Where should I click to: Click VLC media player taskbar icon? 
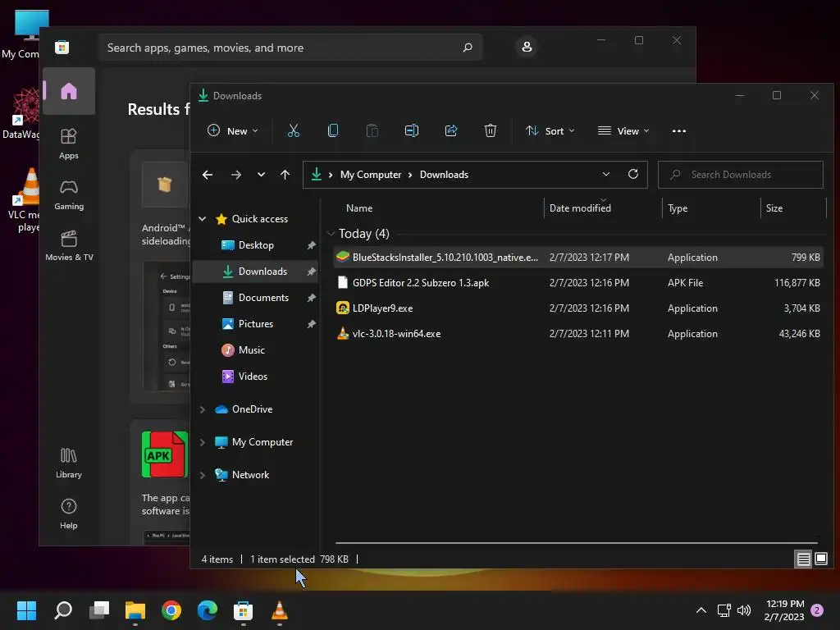280,609
